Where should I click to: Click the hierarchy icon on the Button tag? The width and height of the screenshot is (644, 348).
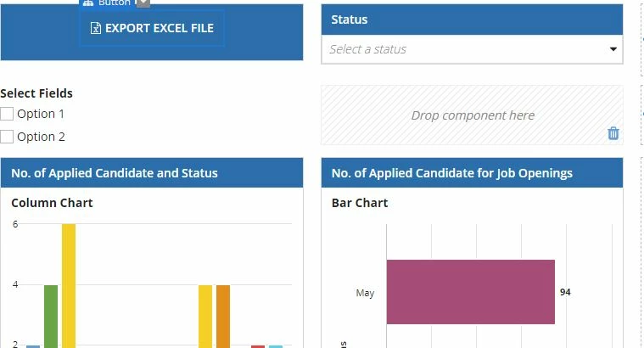click(x=88, y=3)
